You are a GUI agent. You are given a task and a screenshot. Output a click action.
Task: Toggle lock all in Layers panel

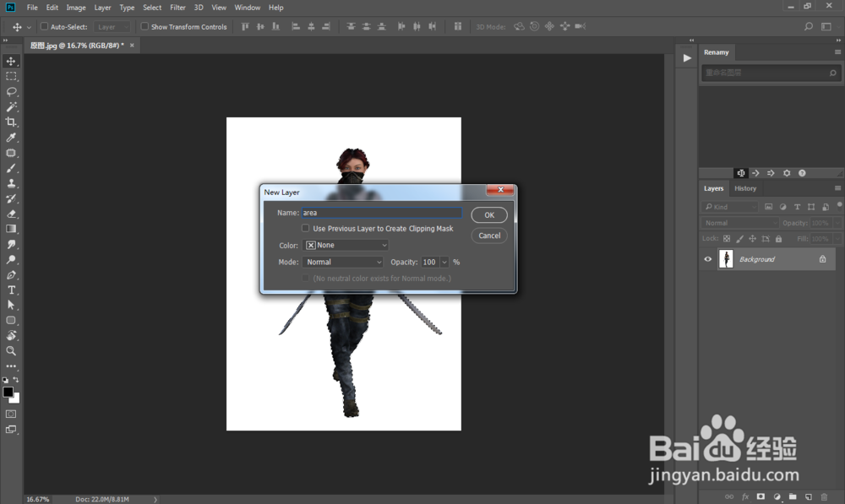pos(778,239)
